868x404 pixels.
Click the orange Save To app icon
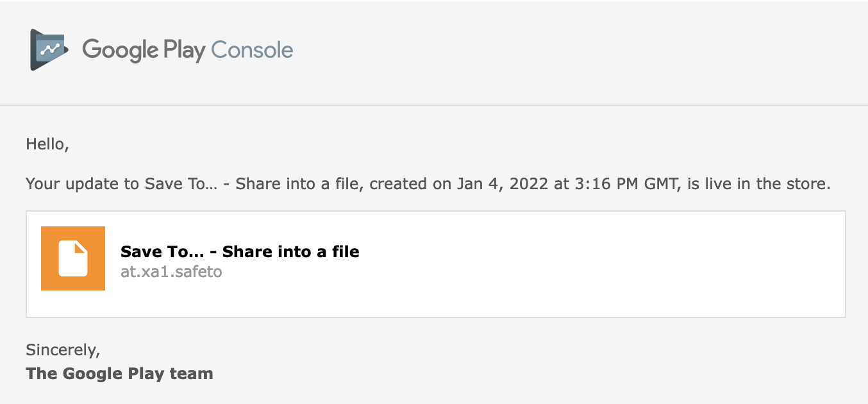coord(73,258)
